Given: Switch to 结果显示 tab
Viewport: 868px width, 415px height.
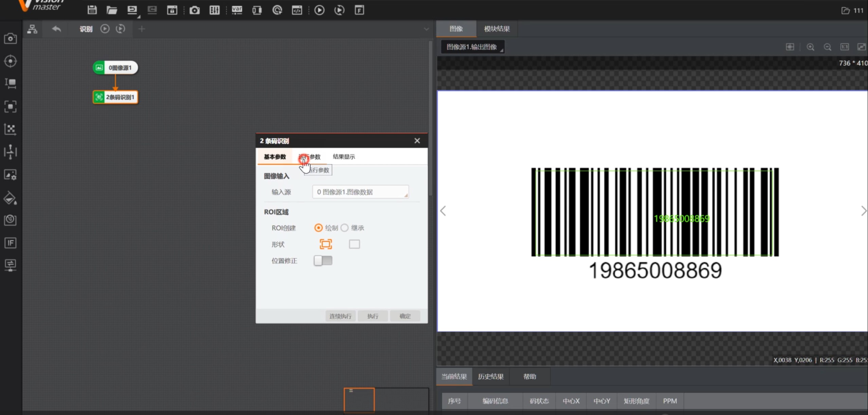Looking at the screenshot, I should point(344,157).
